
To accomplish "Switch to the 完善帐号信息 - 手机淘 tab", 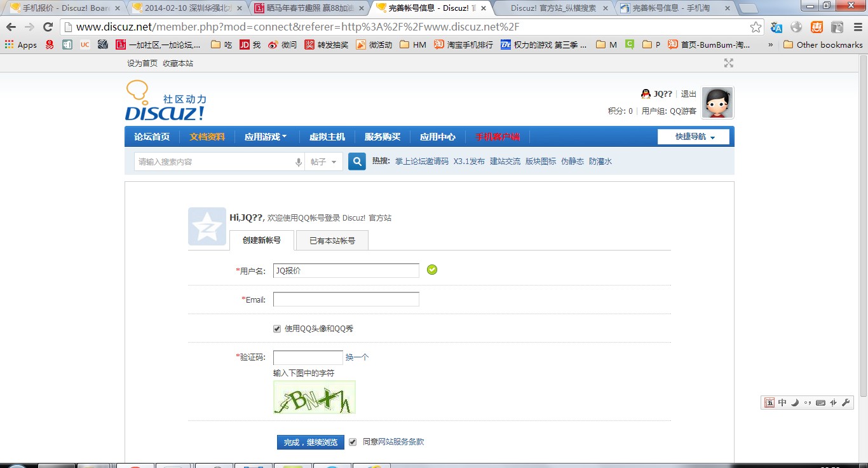I will (x=675, y=8).
